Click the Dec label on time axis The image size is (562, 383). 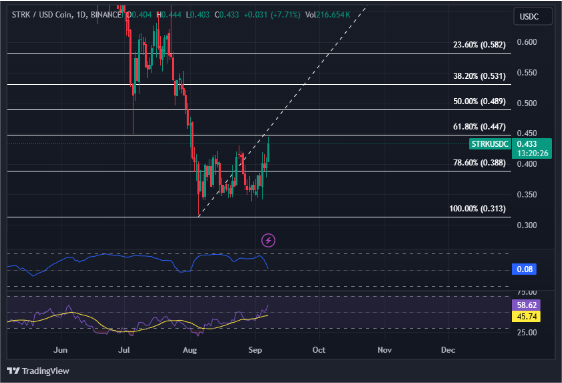tap(448, 350)
